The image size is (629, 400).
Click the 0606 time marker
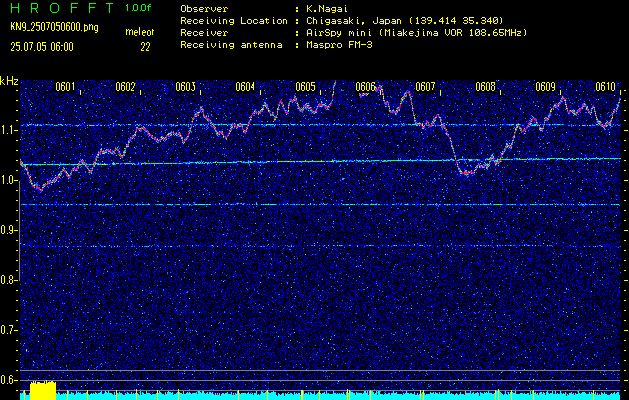pyautogui.click(x=365, y=87)
